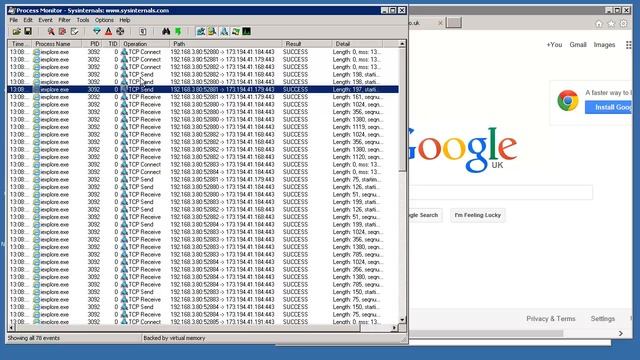The width and height of the screenshot is (640, 360).
Task: Click the browser Home icon
Action: tap(599, 24)
